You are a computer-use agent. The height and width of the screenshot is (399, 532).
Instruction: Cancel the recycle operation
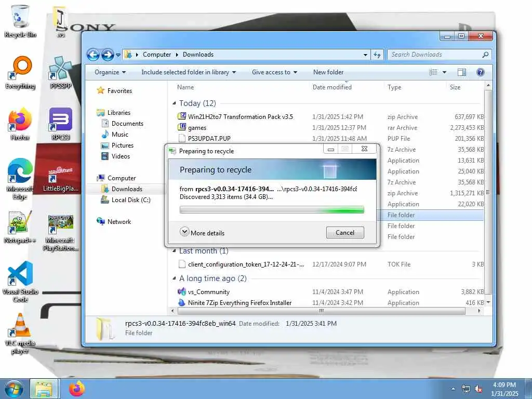pyautogui.click(x=345, y=233)
